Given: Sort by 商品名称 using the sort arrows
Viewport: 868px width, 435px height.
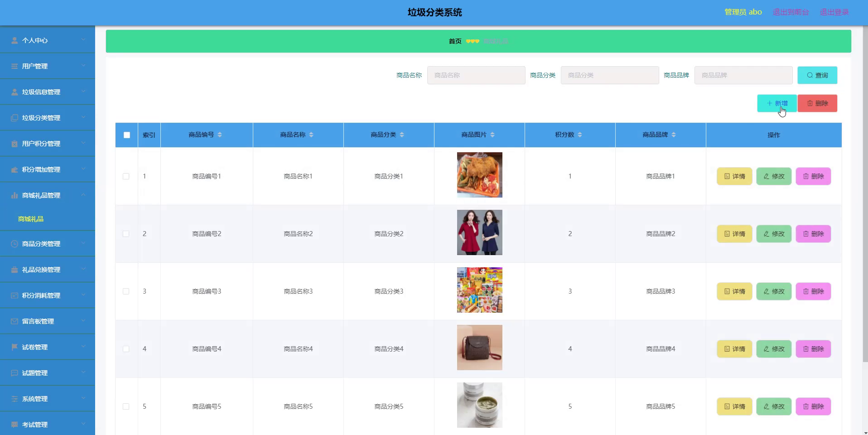Looking at the screenshot, I should point(311,135).
